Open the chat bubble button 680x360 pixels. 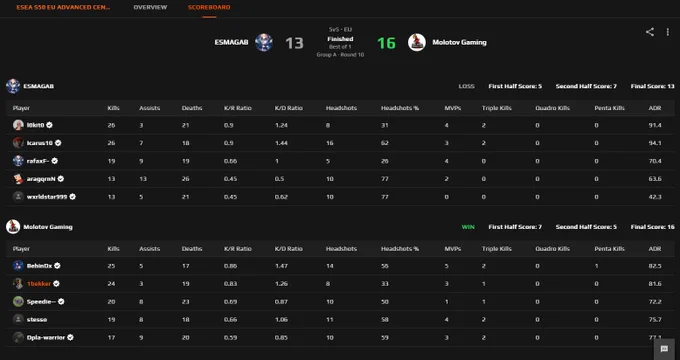664,349
